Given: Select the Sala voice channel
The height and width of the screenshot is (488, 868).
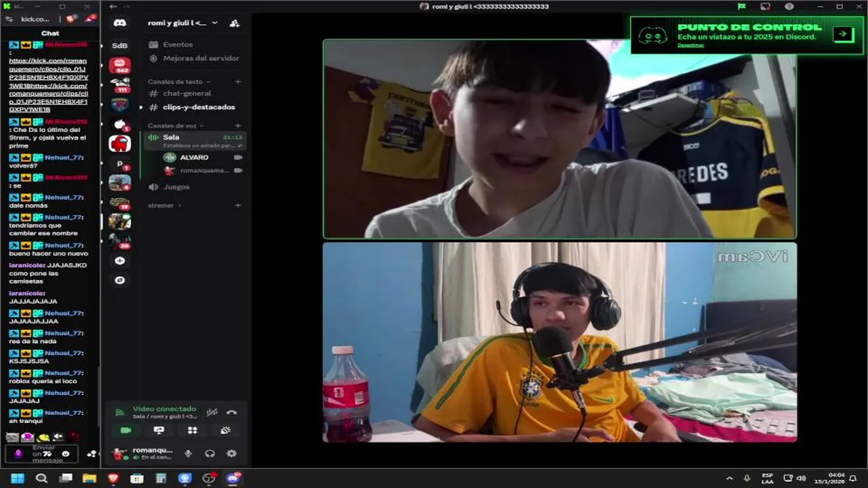Looking at the screenshot, I should [194, 140].
